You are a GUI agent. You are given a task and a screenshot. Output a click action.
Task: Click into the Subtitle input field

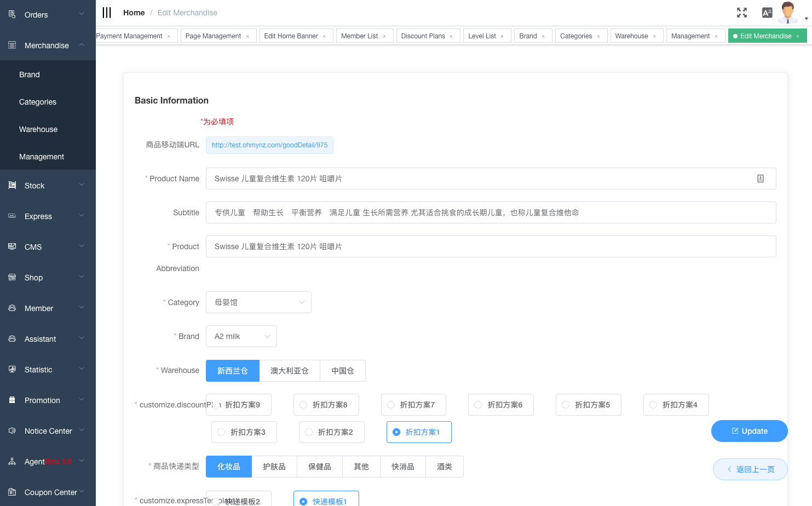pyautogui.click(x=491, y=212)
